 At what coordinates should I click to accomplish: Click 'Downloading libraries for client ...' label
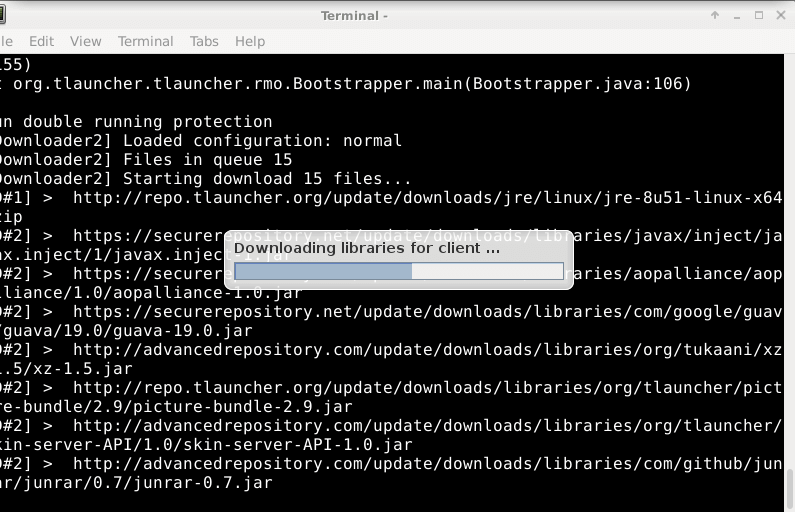(x=367, y=248)
